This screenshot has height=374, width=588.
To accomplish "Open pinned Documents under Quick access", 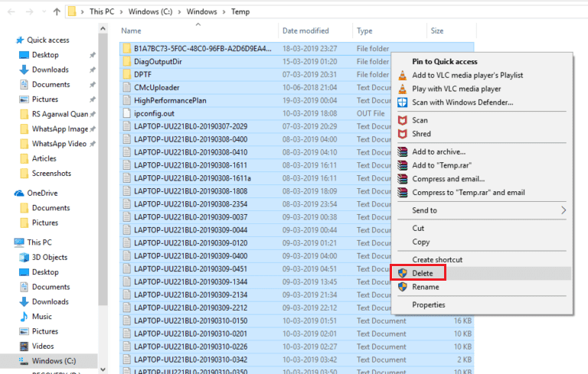I will pos(51,85).
